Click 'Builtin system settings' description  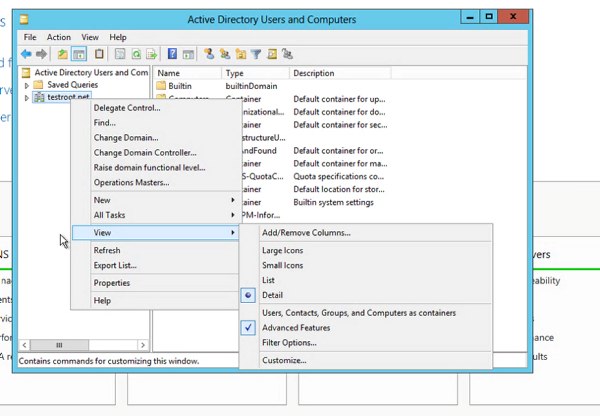(x=333, y=202)
